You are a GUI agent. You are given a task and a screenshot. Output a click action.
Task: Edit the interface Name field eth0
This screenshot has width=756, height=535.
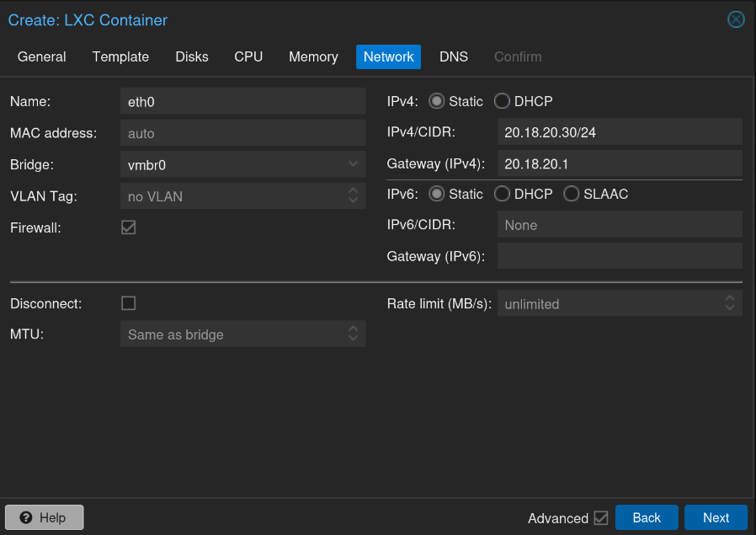(243, 101)
